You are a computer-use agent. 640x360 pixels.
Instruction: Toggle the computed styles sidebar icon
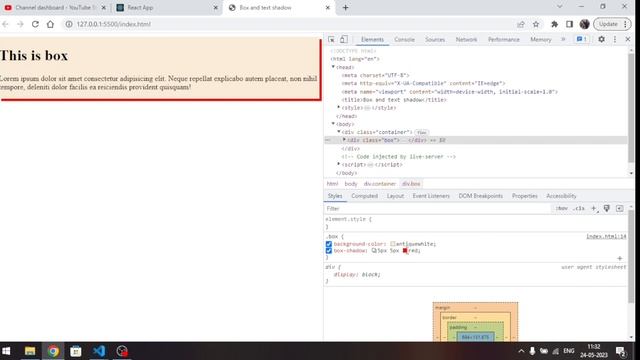[x=620, y=209]
